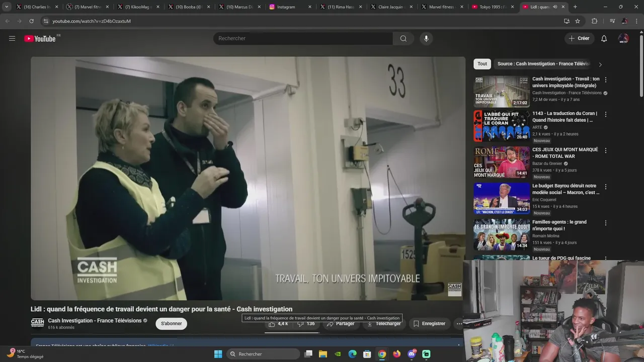Click the Partager share button
This screenshot has height=362, width=644.
coord(340,324)
